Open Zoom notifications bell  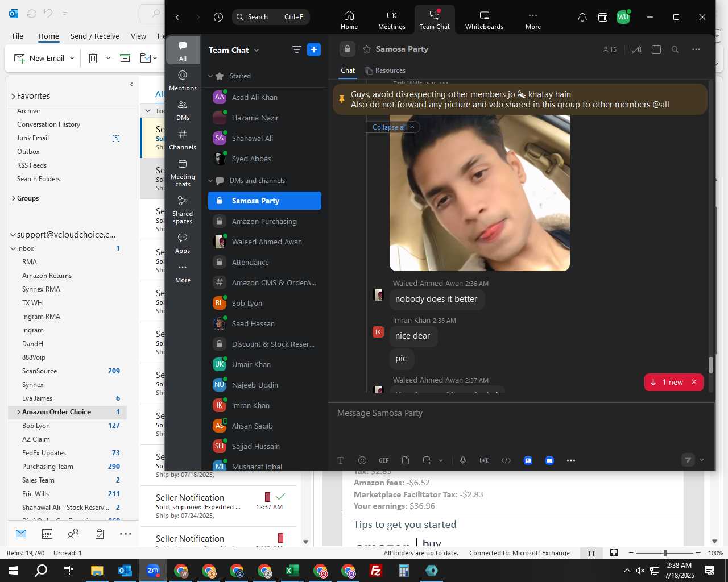click(x=582, y=17)
